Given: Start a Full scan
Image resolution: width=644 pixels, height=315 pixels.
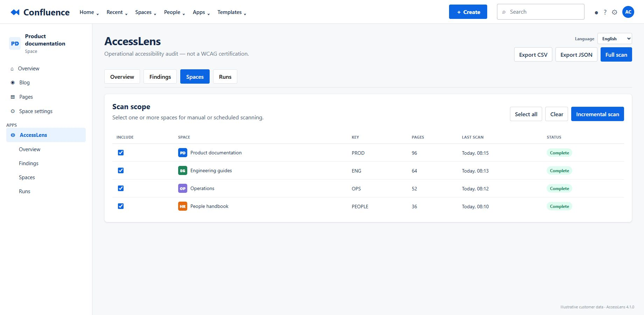Looking at the screenshot, I should [x=616, y=55].
